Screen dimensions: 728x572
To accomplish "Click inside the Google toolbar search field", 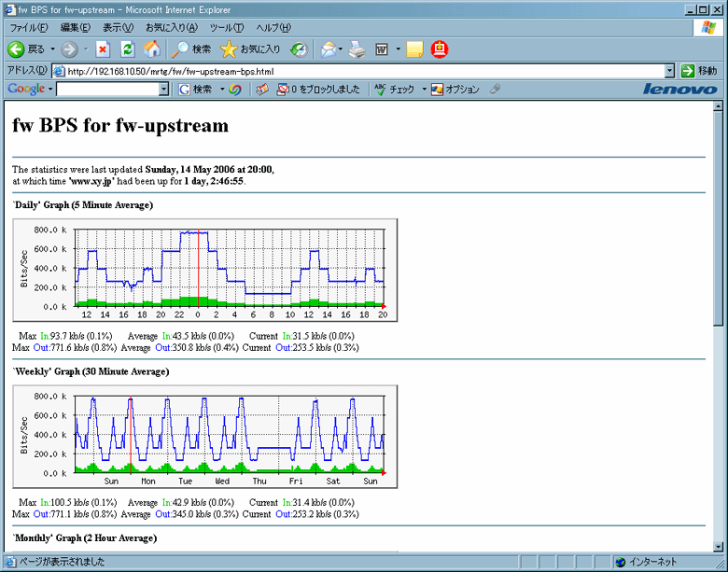I will 106,90.
